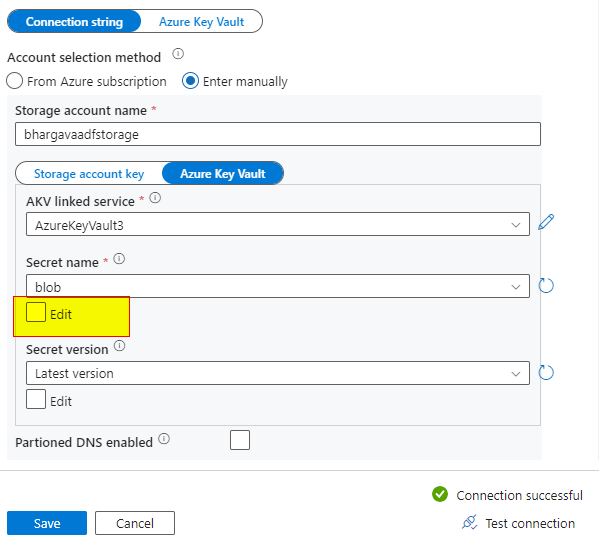The image size is (599, 542).
Task: Expand the Secret name dropdown showing blob
Action: 278,286
